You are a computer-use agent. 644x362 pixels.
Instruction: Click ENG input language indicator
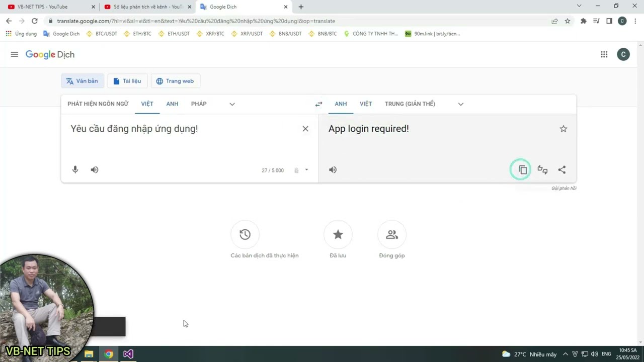click(x=606, y=354)
